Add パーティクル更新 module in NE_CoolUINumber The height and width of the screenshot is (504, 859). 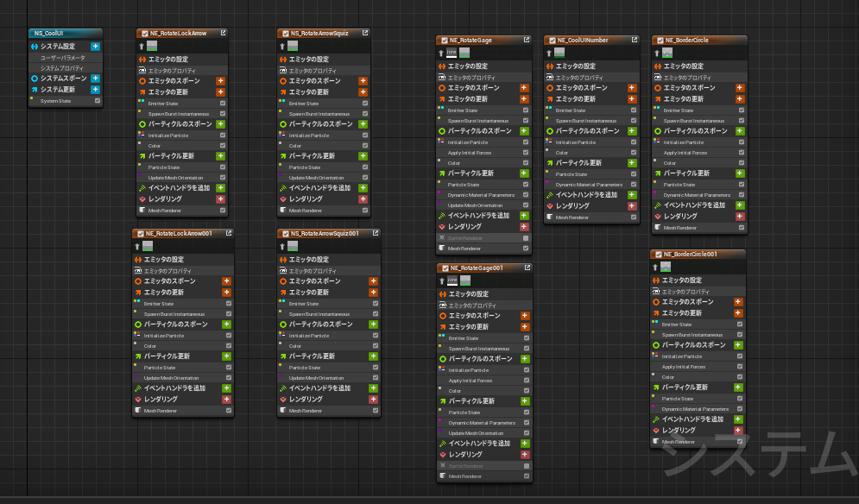[x=632, y=163]
